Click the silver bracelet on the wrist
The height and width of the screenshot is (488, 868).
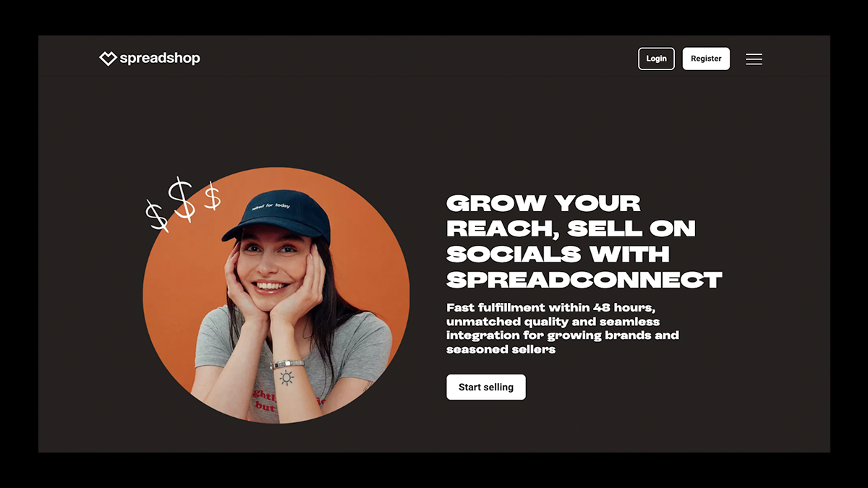288,364
